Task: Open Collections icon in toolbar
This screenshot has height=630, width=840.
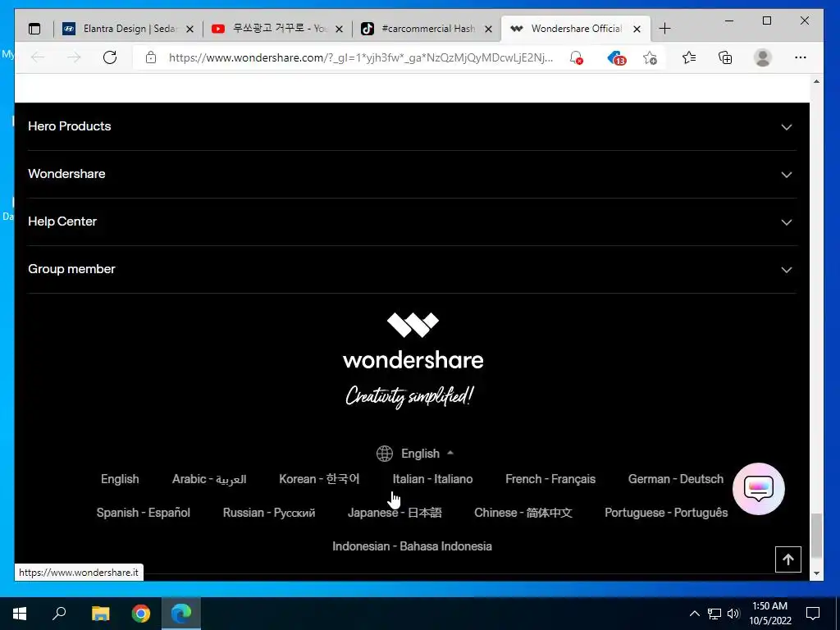Action: click(x=725, y=57)
